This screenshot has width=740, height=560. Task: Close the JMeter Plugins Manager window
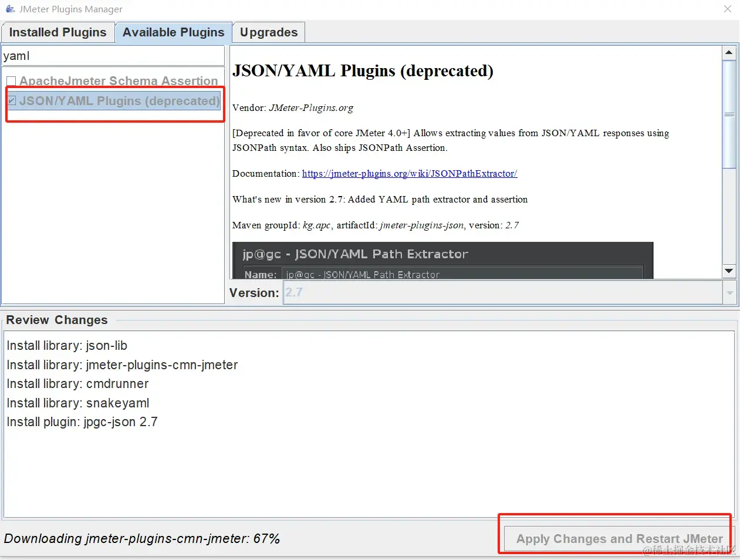pyautogui.click(x=728, y=9)
